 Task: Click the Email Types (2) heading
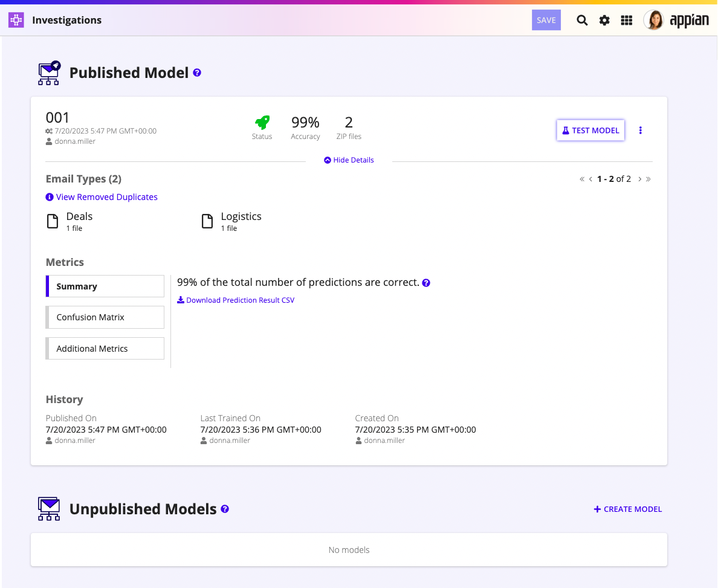click(84, 179)
